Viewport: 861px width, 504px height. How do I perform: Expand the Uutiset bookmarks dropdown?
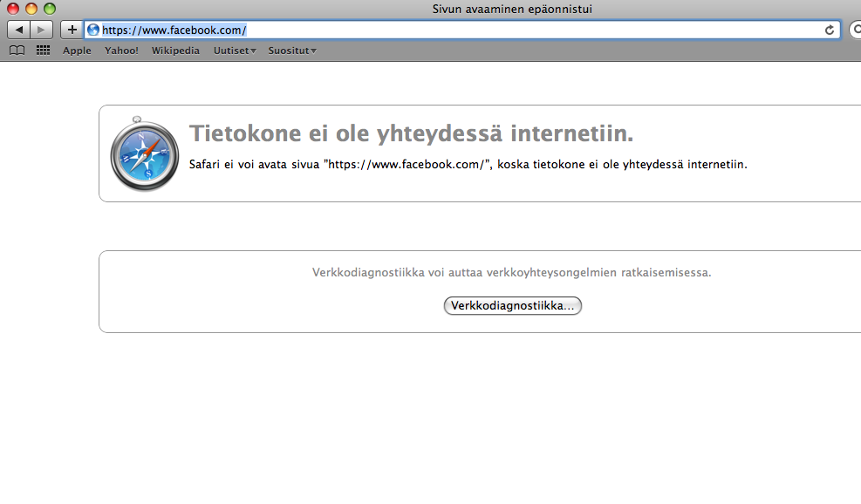235,51
